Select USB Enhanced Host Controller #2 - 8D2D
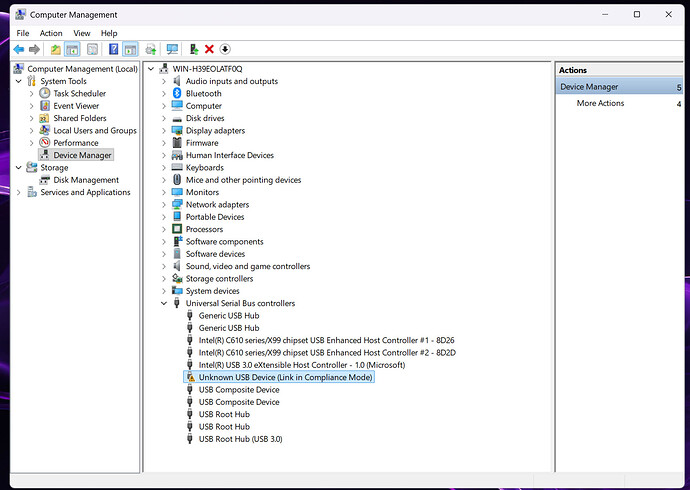This screenshot has width=690, height=490. pyautogui.click(x=327, y=352)
